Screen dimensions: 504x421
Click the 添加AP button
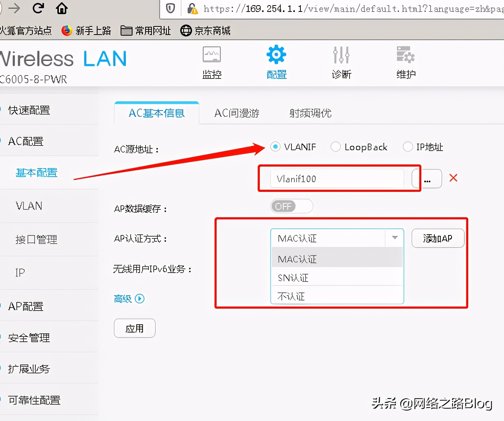coord(438,238)
